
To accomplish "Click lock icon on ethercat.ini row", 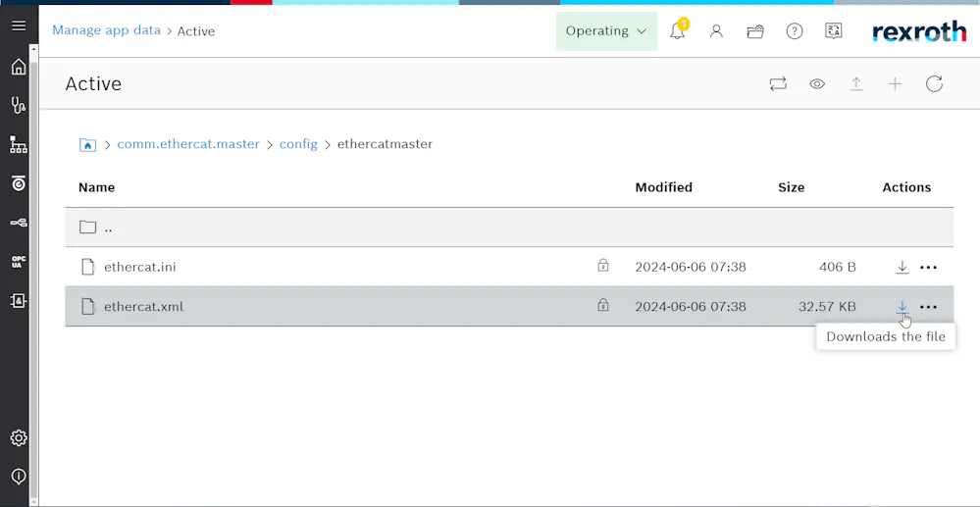I will click(603, 266).
